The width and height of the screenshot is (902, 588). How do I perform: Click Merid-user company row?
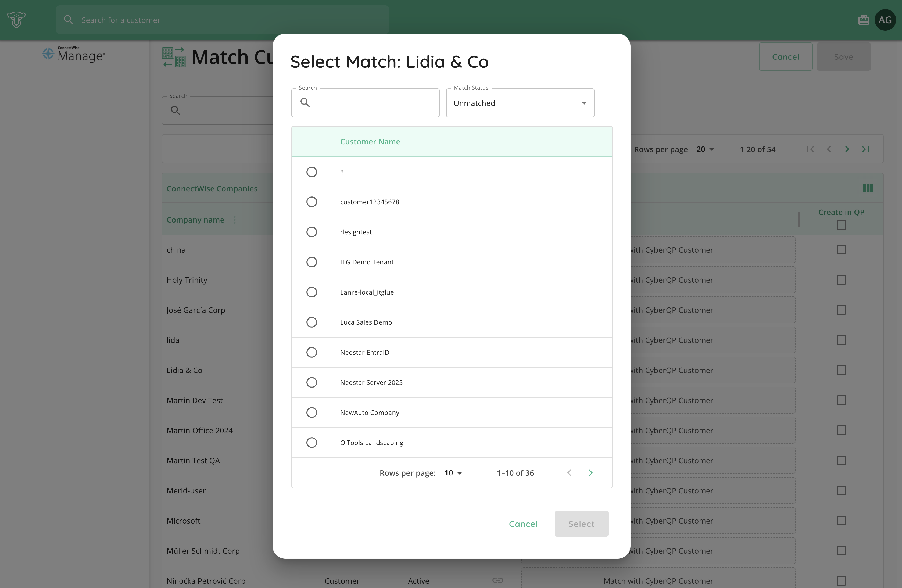click(x=186, y=491)
